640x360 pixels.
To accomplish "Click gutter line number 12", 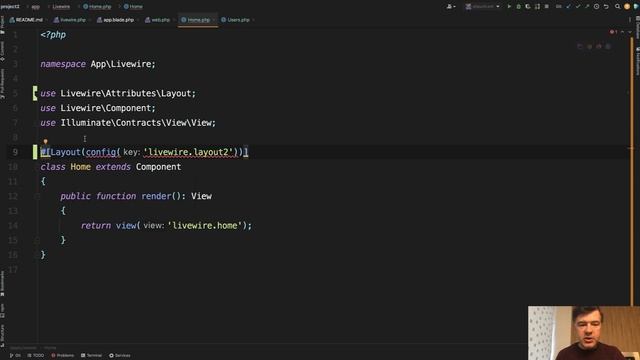I will 13,196.
